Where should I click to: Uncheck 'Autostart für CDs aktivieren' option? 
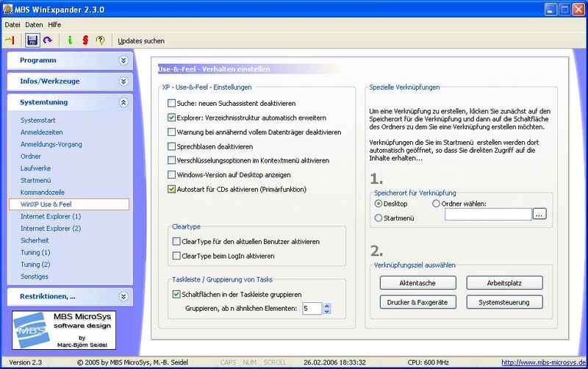[x=172, y=189]
